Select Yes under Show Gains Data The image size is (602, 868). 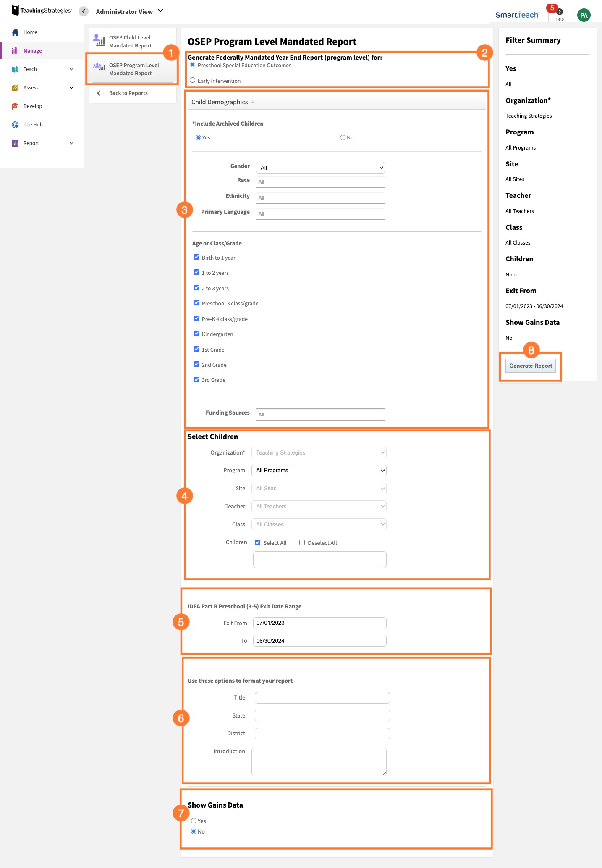coord(194,821)
